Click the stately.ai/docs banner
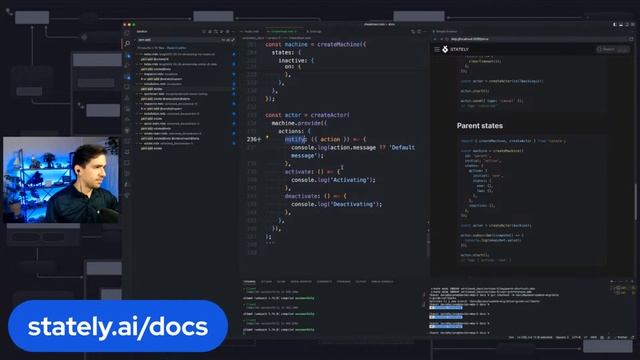Screen dimensions: 640x360 coord(118,327)
